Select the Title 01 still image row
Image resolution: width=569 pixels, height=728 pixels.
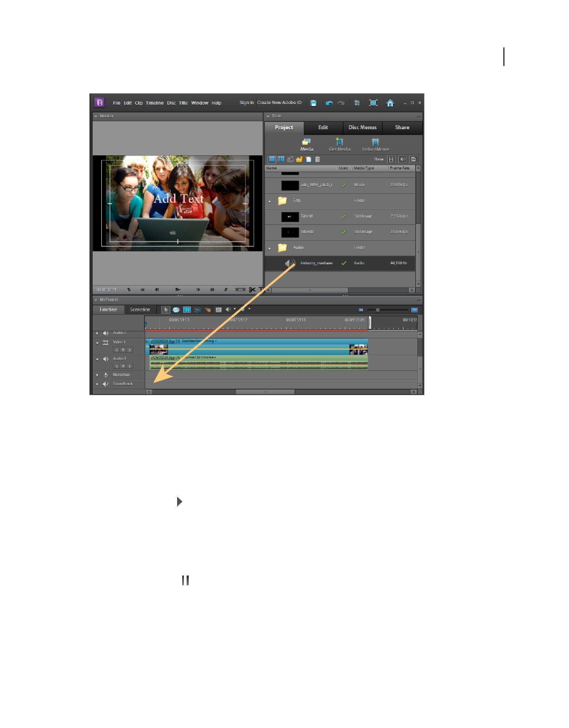(x=340, y=216)
